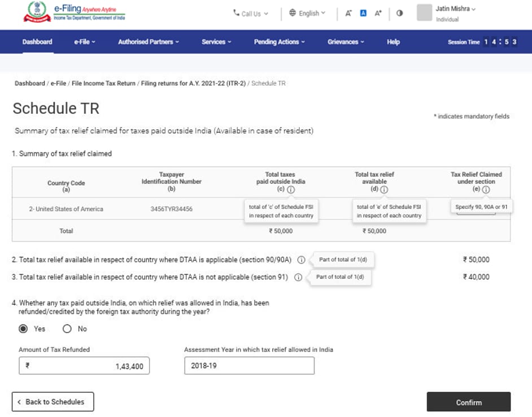
Task: Decrease font size with small A icon
Action: pyautogui.click(x=348, y=14)
